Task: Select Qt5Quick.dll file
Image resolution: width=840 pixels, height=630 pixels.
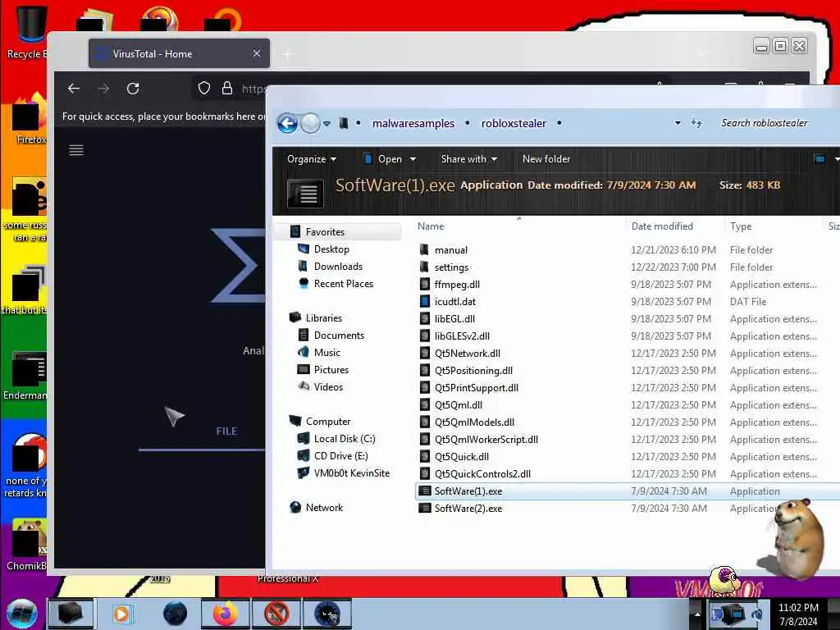Action: point(461,456)
